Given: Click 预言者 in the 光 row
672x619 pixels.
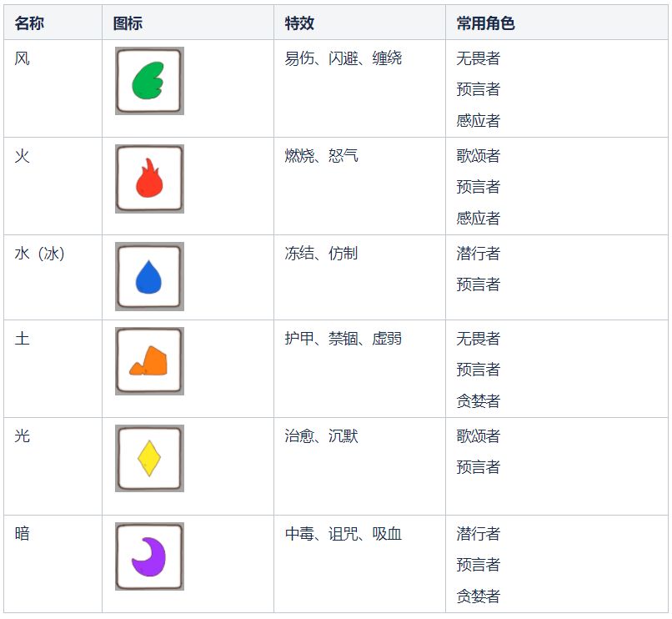Looking at the screenshot, I should [x=478, y=466].
